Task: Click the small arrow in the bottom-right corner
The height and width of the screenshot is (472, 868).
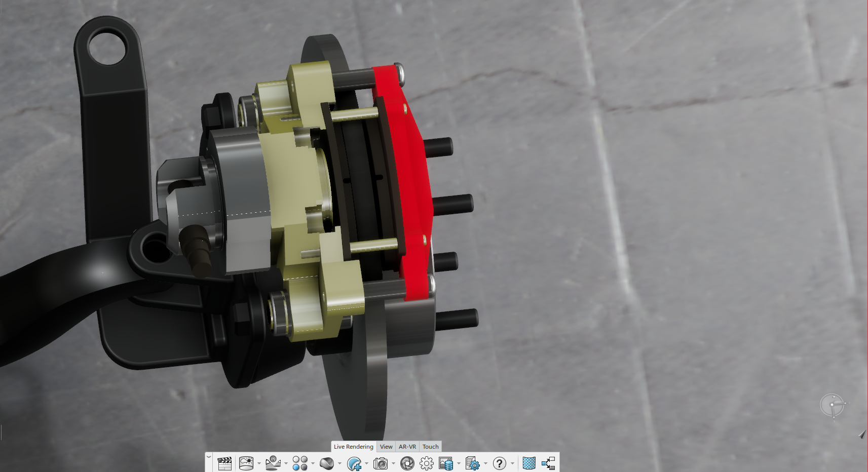Action: coord(862,435)
